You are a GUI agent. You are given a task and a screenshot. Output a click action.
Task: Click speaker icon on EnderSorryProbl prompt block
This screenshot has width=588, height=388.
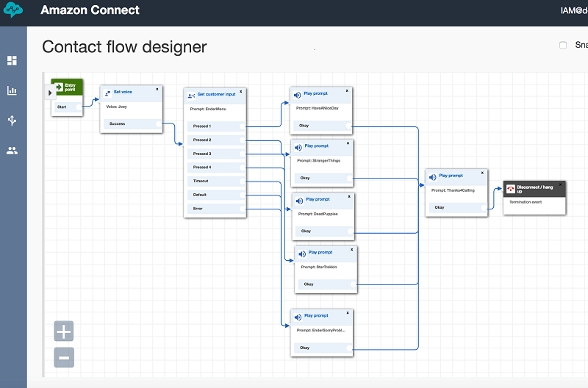298,317
